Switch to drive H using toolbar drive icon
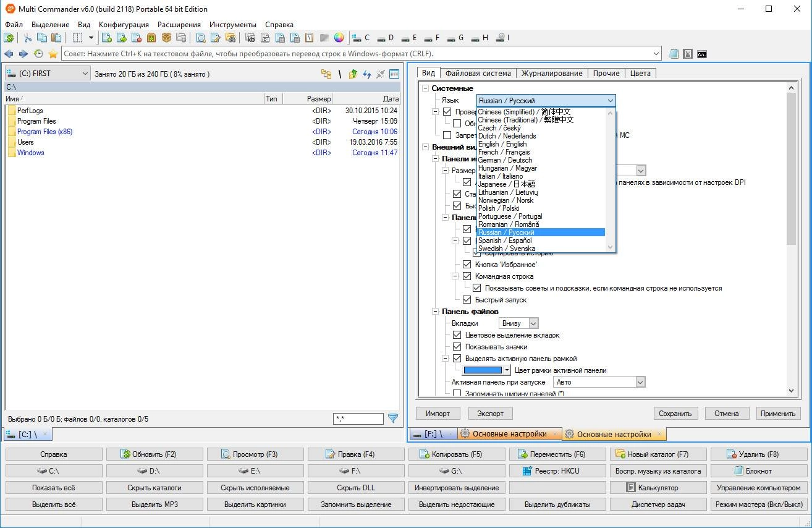The width and height of the screenshot is (812, 528). pyautogui.click(x=480, y=38)
